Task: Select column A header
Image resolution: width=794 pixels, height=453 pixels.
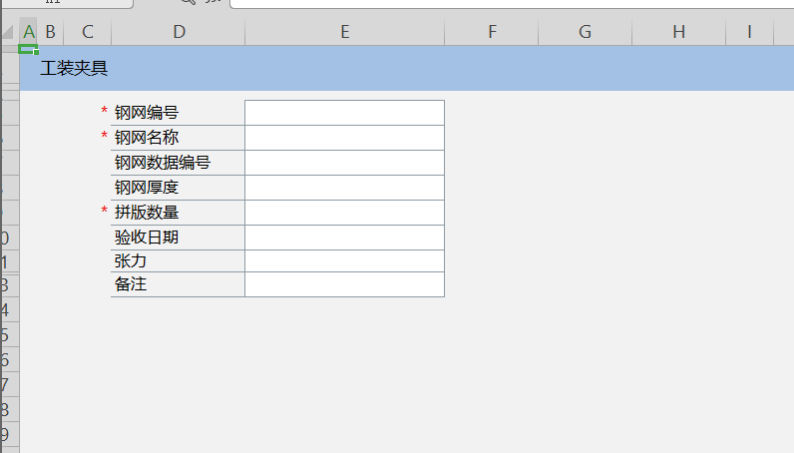Action: point(29,32)
